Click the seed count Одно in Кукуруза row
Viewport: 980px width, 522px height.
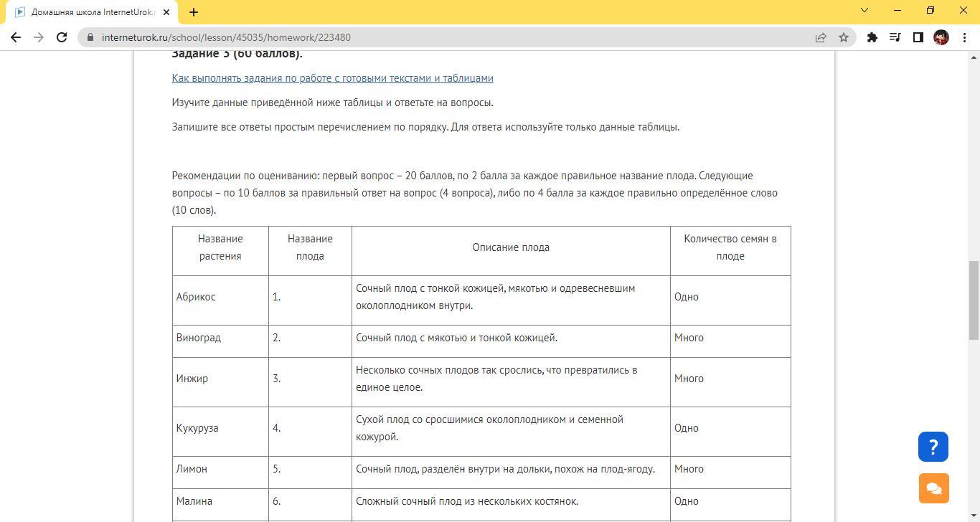[687, 428]
